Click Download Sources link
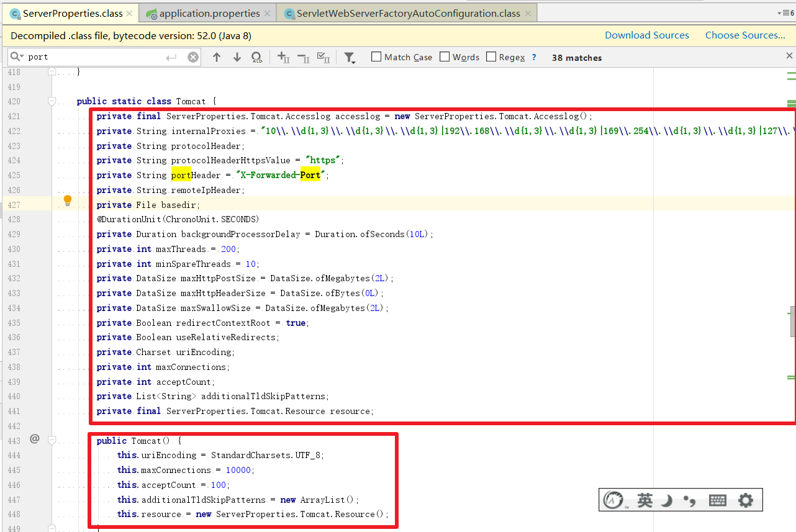 click(x=647, y=35)
